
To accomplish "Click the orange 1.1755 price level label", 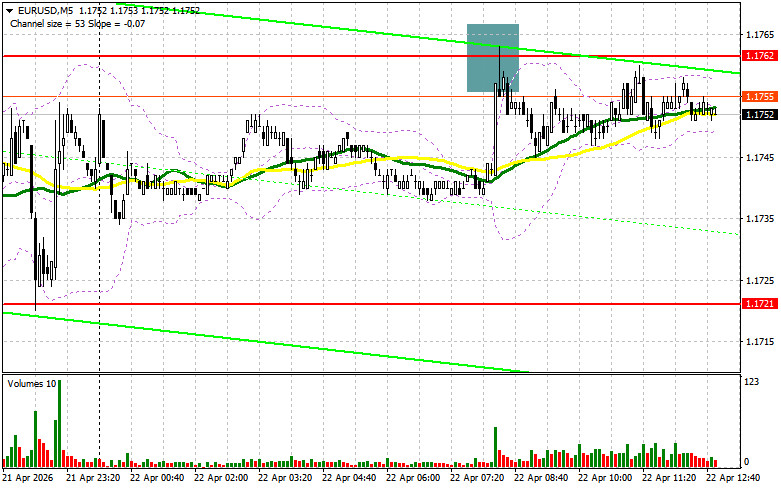I will tap(760, 97).
